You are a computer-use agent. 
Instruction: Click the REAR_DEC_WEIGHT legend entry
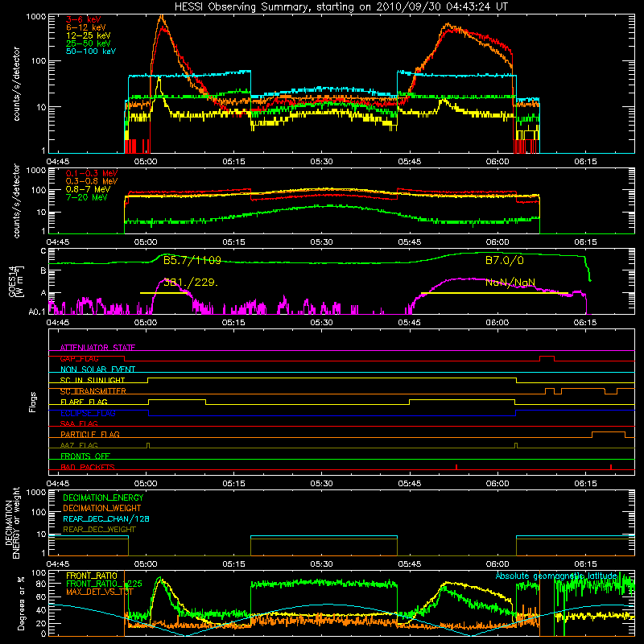(x=99, y=530)
